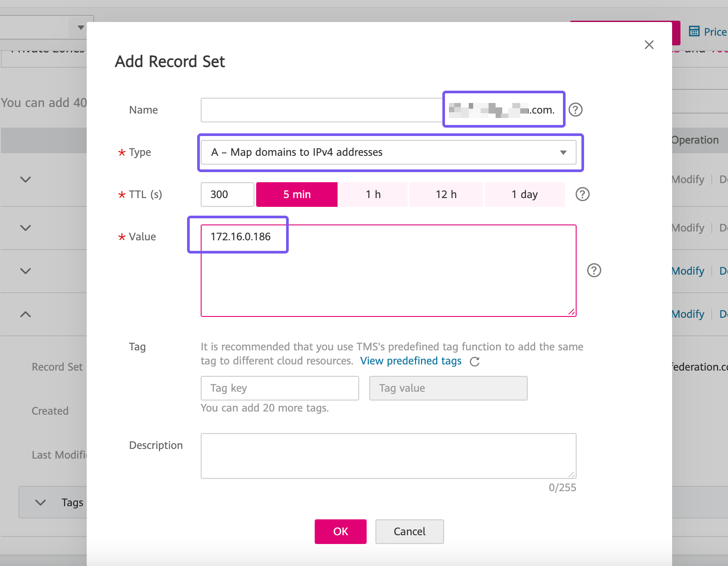Open the View predefined tags link
This screenshot has width=728, height=566.
pos(410,361)
